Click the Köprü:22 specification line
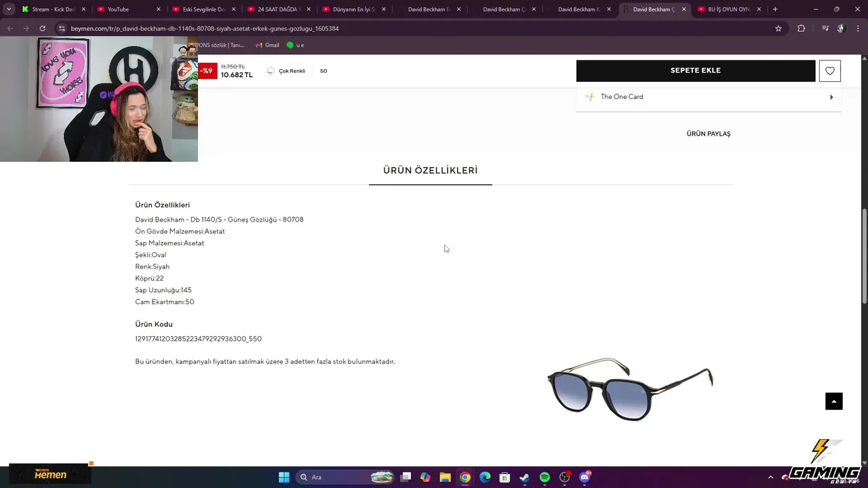Screen dimensions: 868x488 (x=149, y=278)
